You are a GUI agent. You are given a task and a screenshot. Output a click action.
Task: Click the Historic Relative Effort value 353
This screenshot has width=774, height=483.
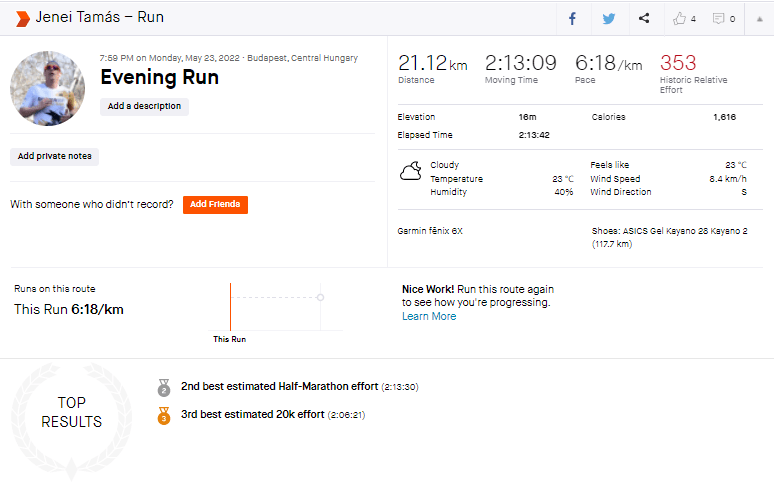(678, 63)
